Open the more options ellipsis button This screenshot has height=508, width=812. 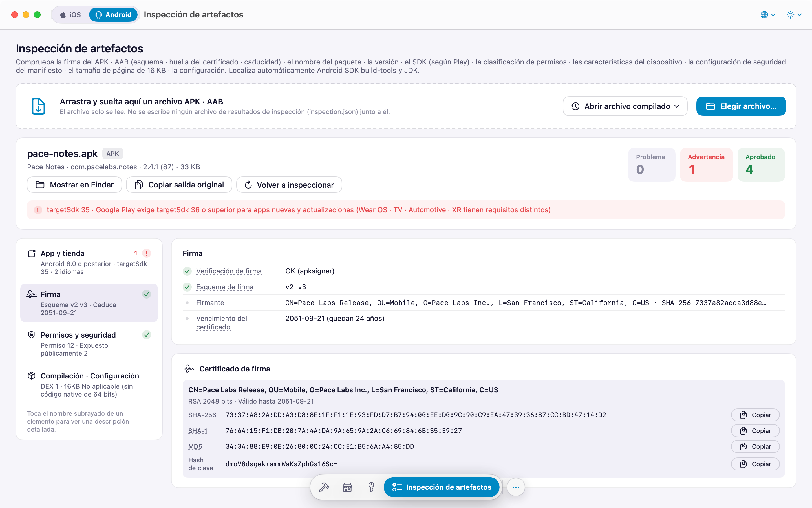pos(516,487)
